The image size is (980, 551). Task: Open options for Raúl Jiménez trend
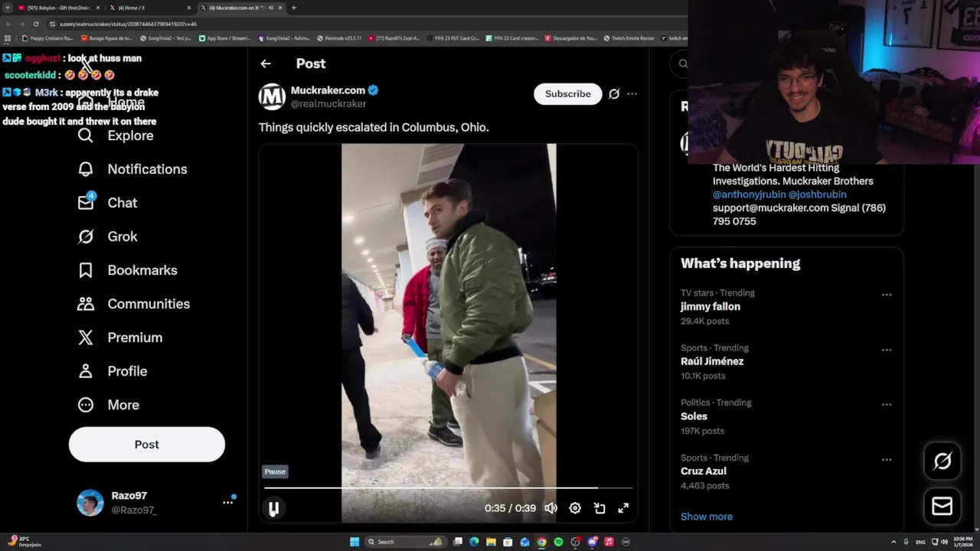pos(886,350)
